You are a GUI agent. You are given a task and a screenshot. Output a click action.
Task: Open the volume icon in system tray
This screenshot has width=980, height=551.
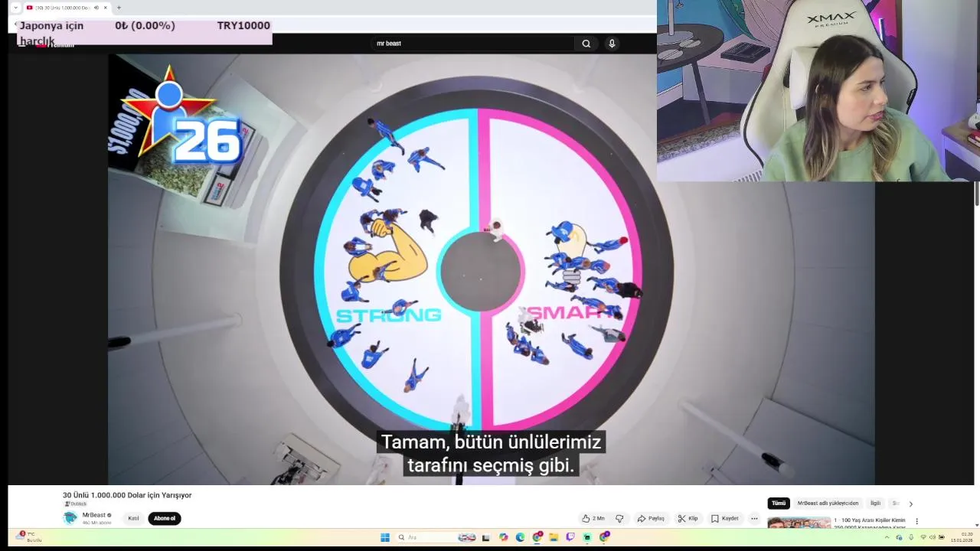point(933,537)
